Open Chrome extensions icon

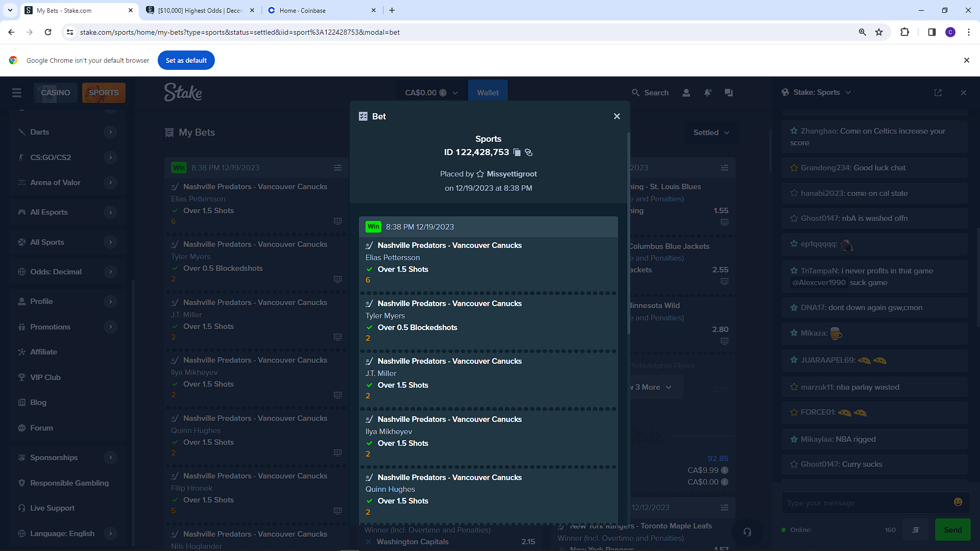tap(904, 32)
